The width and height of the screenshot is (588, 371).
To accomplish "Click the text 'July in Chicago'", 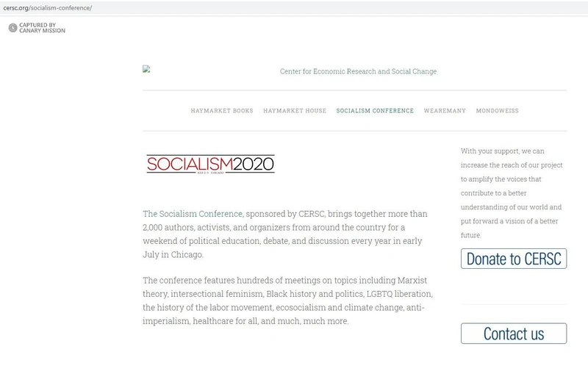I will click(x=172, y=254).
